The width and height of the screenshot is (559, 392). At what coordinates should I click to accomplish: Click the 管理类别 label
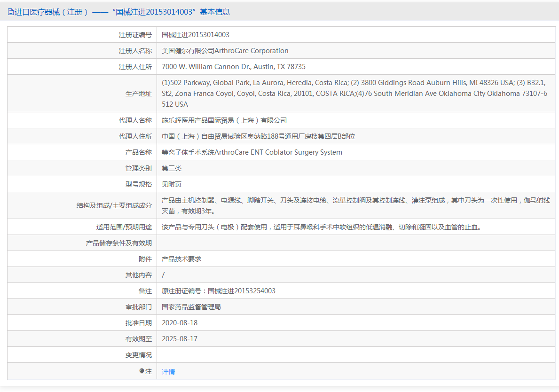pos(138,168)
